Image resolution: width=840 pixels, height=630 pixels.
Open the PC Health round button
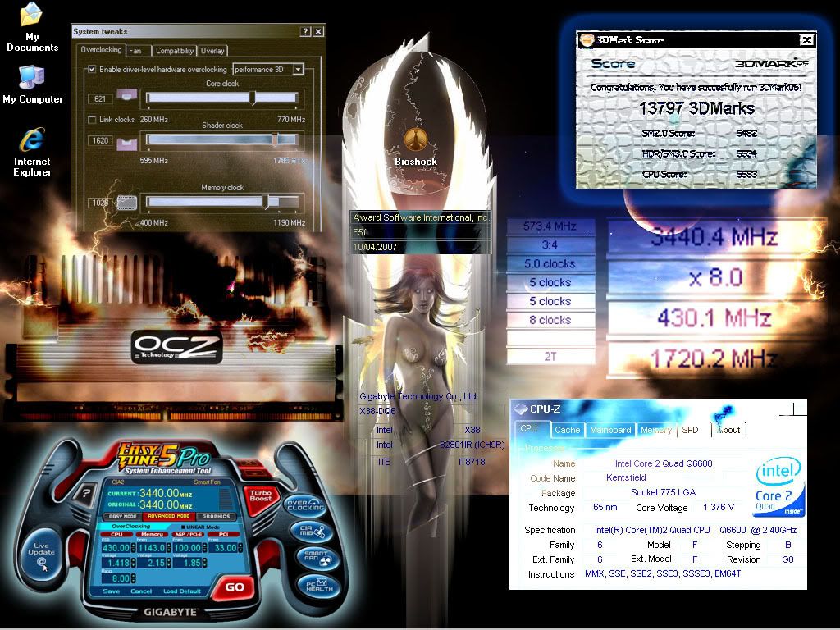tap(317, 585)
